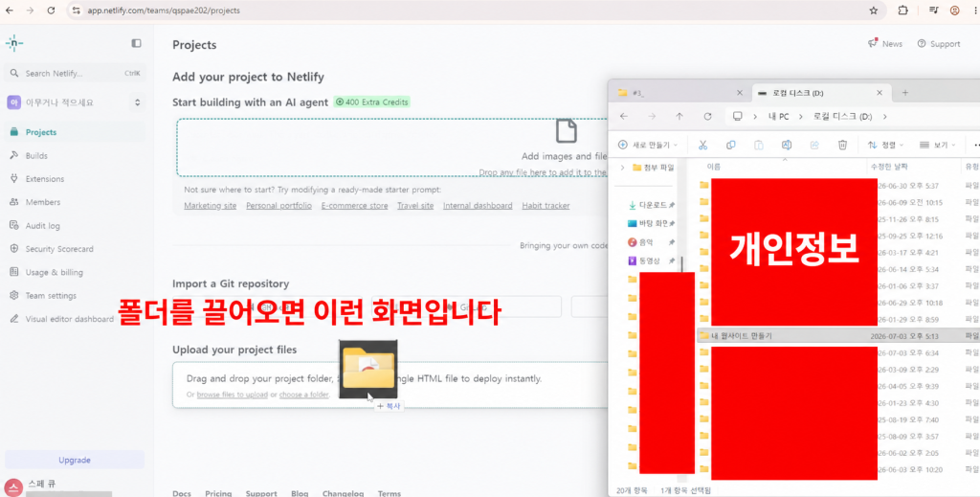The height and width of the screenshot is (497, 980).
Task: Open the 새로 만들기 dropdown in Explorer
Action: coord(648,145)
